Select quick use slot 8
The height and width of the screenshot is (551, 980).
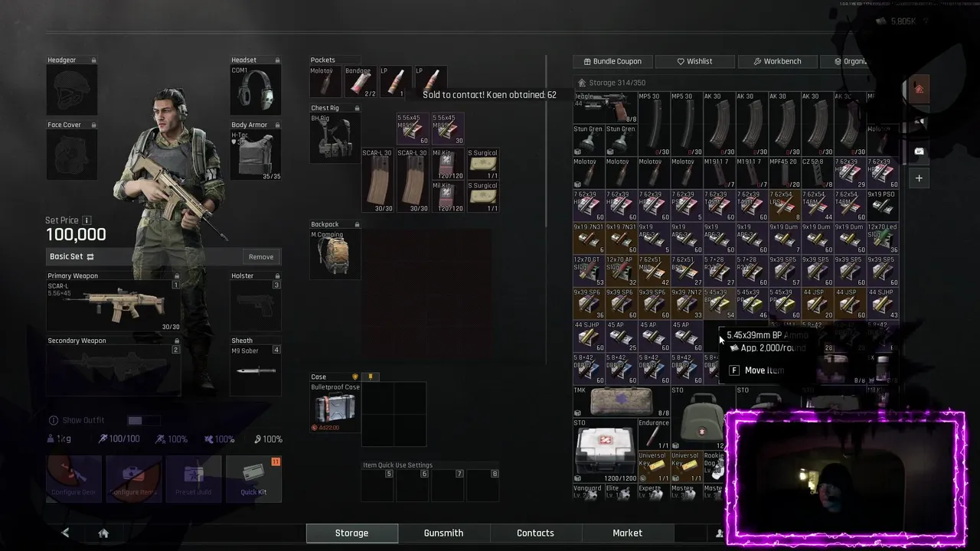click(x=484, y=485)
